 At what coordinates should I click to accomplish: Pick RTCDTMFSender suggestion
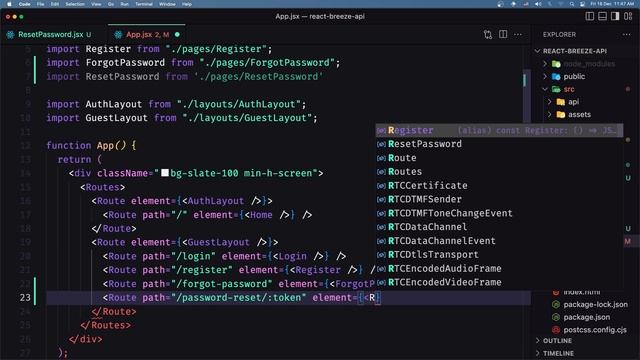click(499, 200)
